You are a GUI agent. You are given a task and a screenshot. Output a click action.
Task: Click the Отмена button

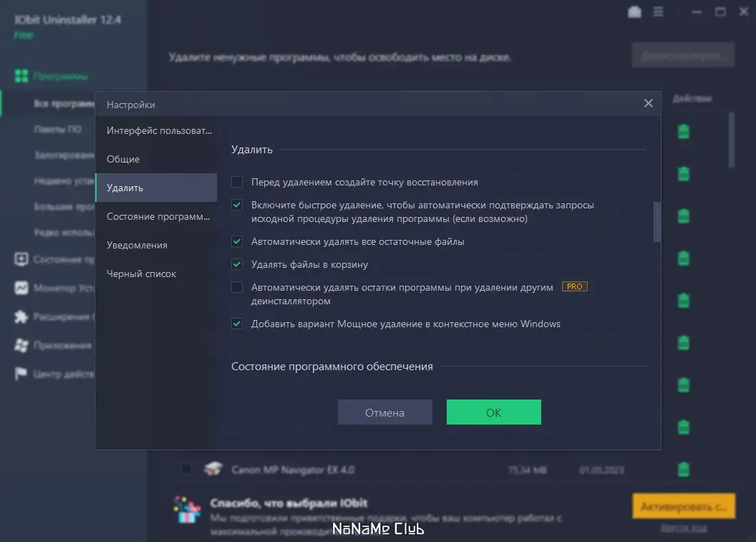point(384,412)
